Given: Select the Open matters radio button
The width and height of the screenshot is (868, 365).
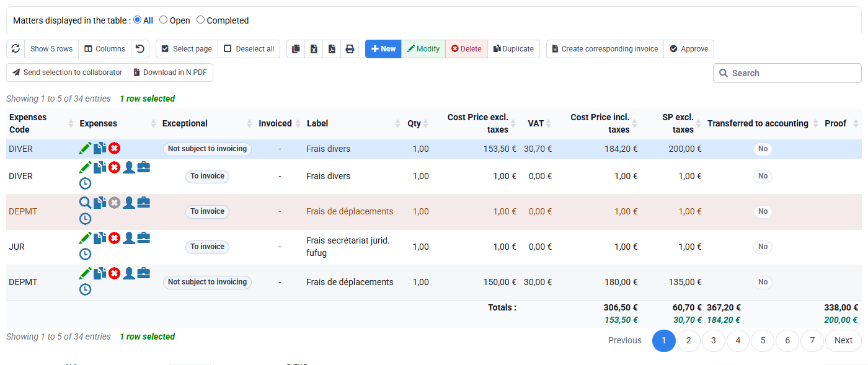Looking at the screenshot, I should point(164,20).
